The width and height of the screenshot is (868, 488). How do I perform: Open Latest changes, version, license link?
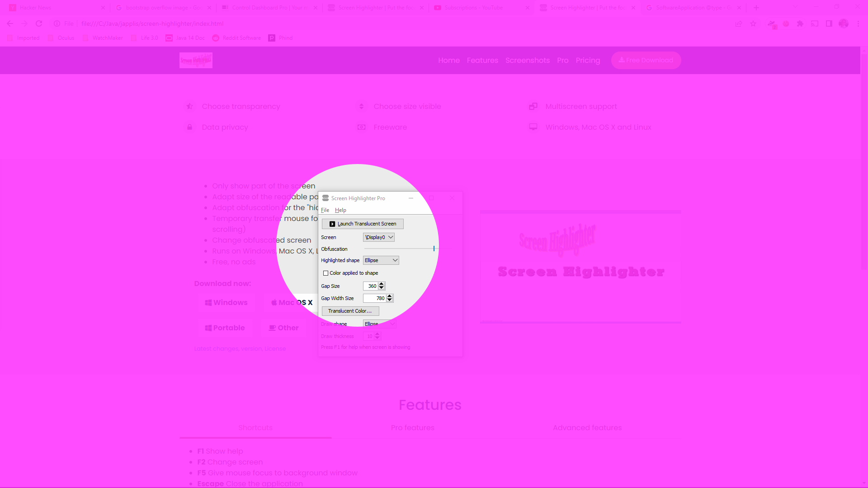tap(240, 348)
